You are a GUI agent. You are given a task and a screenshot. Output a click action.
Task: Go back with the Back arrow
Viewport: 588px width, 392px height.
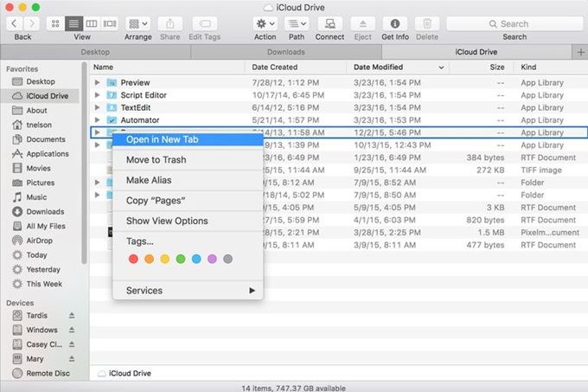(14, 23)
